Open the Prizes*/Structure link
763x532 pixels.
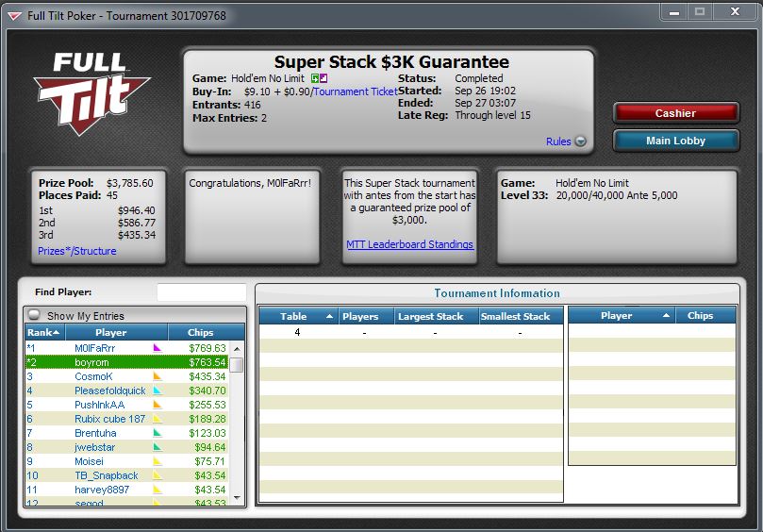(77, 251)
